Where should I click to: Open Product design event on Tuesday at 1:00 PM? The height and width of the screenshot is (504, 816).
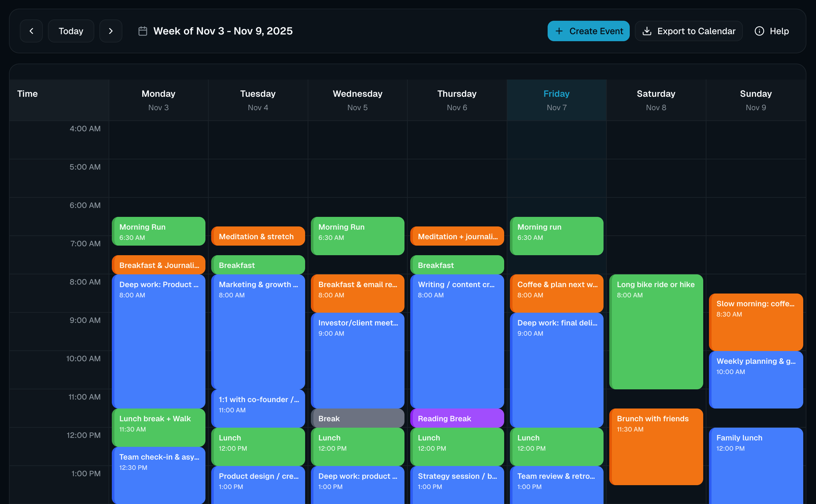tap(258, 485)
